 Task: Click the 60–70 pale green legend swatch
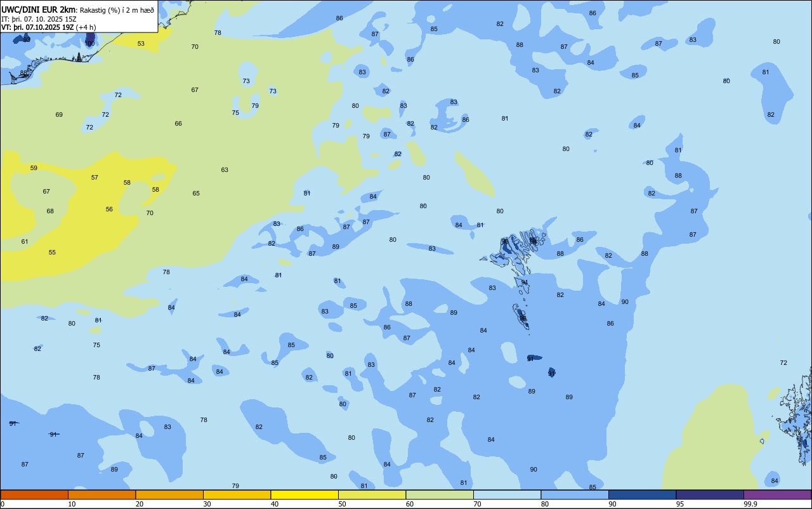[440, 494]
